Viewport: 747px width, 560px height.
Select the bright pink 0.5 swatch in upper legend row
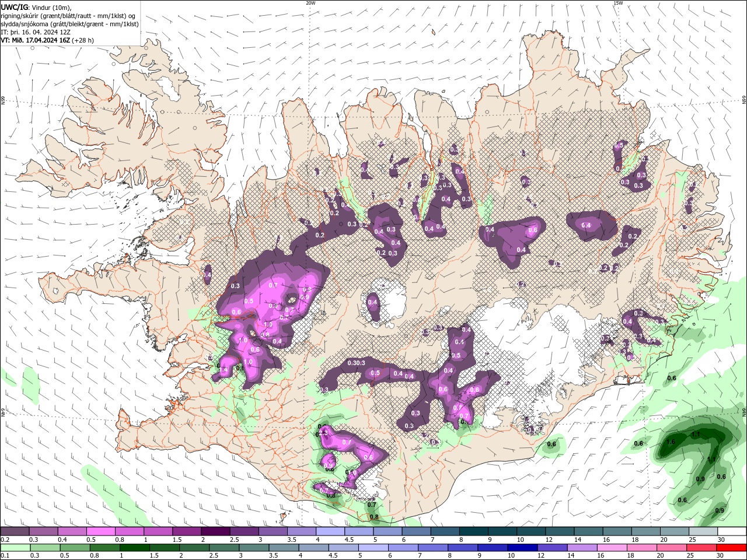[x=100, y=531]
